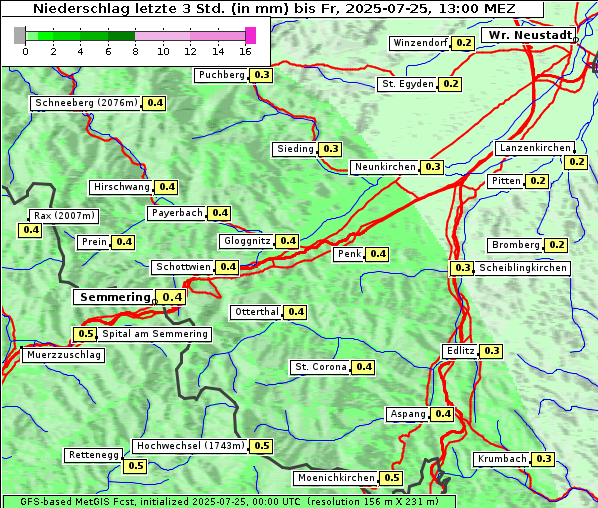Click the Scheiblingkirchen label
Viewport: 598px width, 508px height.
522,268
